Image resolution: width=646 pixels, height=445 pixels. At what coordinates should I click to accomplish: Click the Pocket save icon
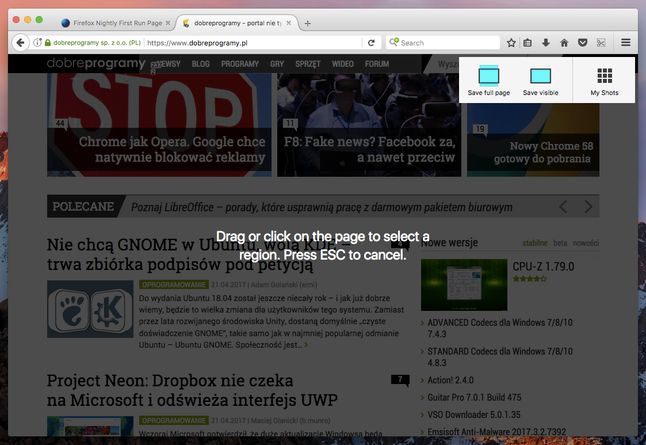pos(583,42)
